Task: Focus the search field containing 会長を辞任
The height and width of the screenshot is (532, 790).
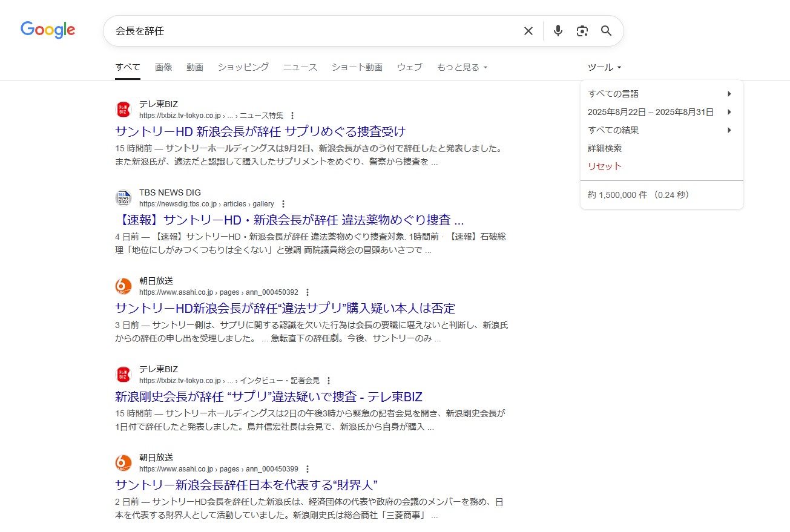Action: coord(315,31)
